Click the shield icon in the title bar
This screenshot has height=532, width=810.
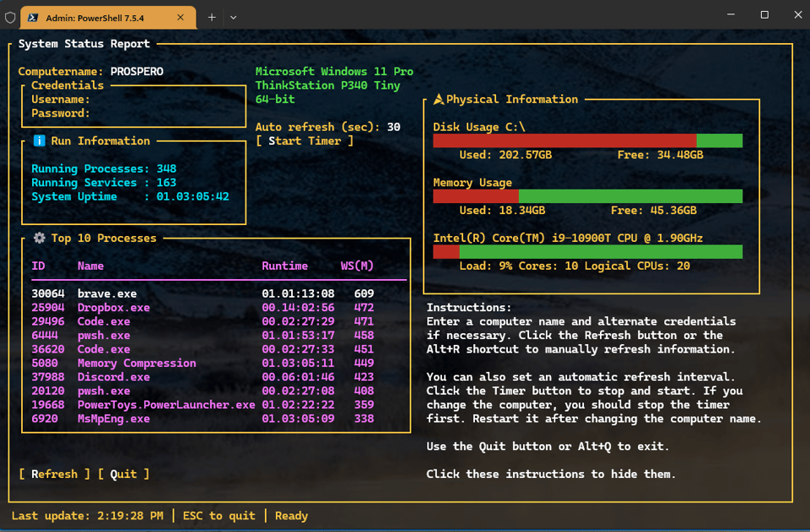9,16
